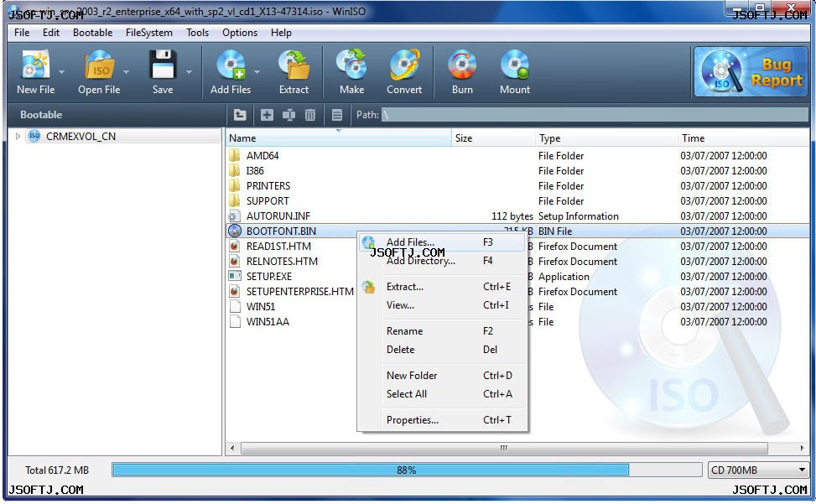816x504 pixels.
Task: Open the Bug Report banner
Action: tap(751, 72)
